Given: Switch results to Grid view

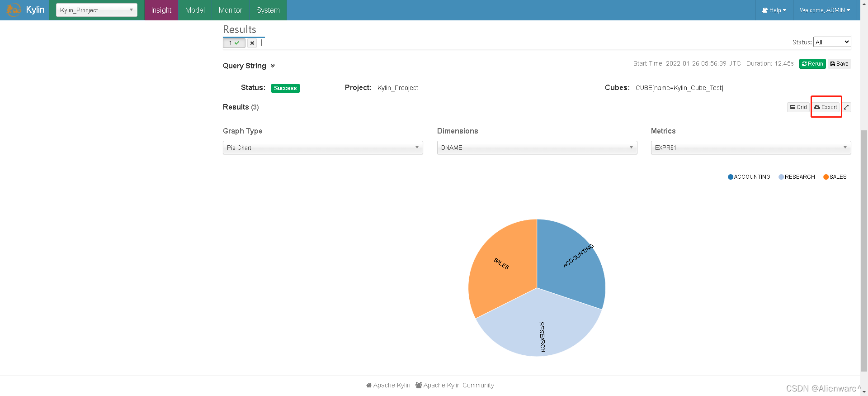Looking at the screenshot, I should (798, 107).
